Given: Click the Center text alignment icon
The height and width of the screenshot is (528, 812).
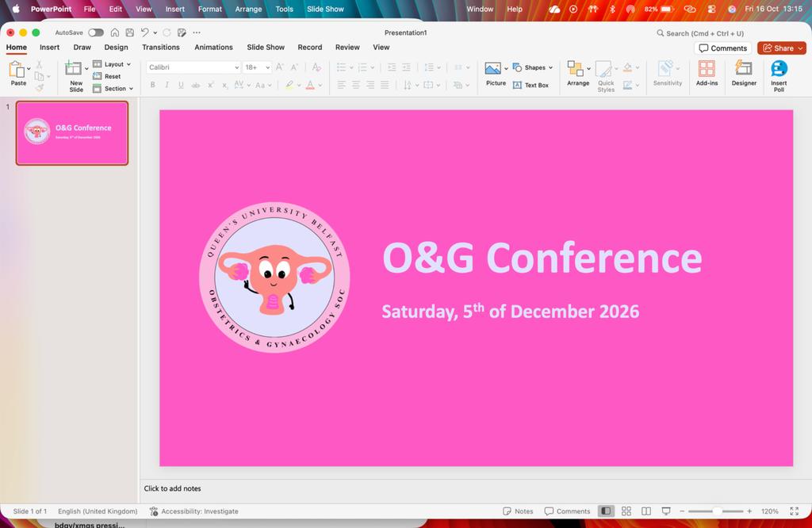Looking at the screenshot, I should [356, 85].
